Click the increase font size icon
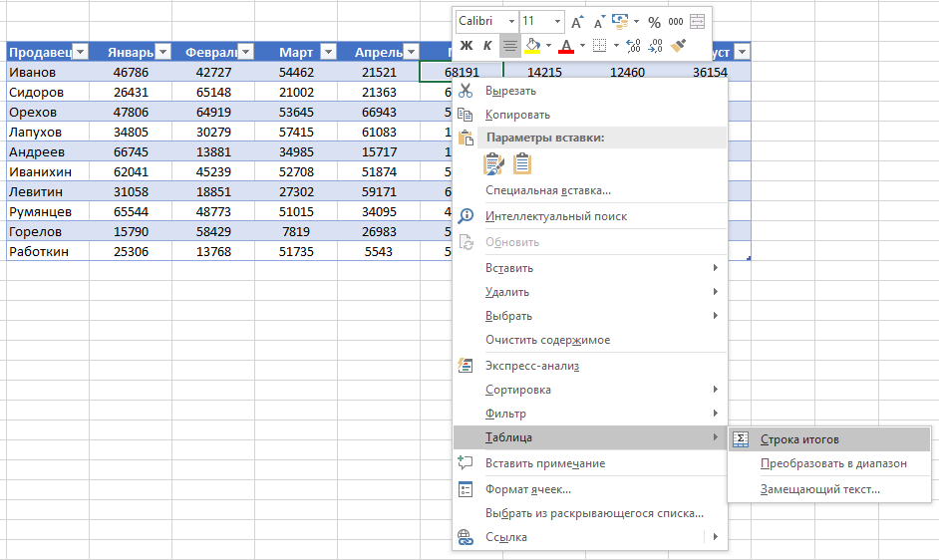Viewport: 939px width, 560px height. (x=578, y=22)
